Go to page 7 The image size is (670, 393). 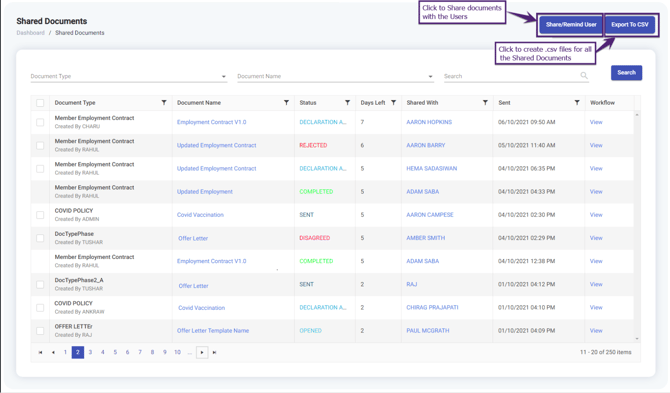tap(140, 352)
